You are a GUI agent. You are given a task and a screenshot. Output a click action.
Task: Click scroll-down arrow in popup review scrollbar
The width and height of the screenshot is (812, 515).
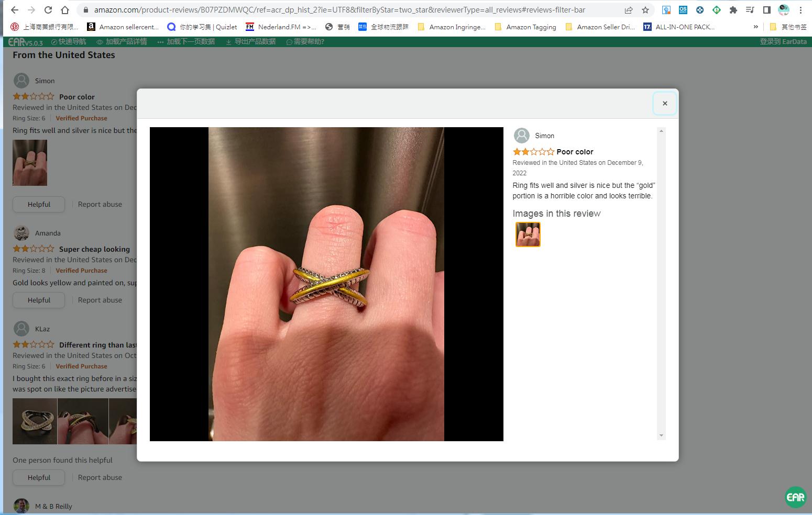(661, 435)
